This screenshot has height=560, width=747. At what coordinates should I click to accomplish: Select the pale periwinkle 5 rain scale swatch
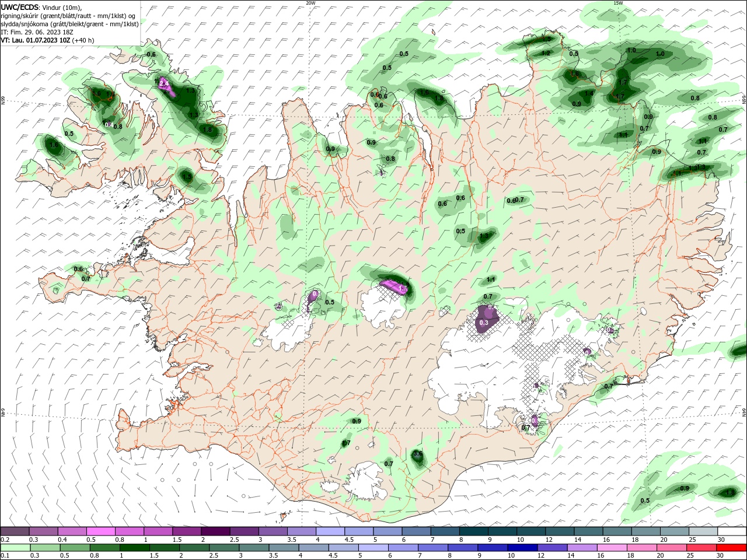pos(373,548)
